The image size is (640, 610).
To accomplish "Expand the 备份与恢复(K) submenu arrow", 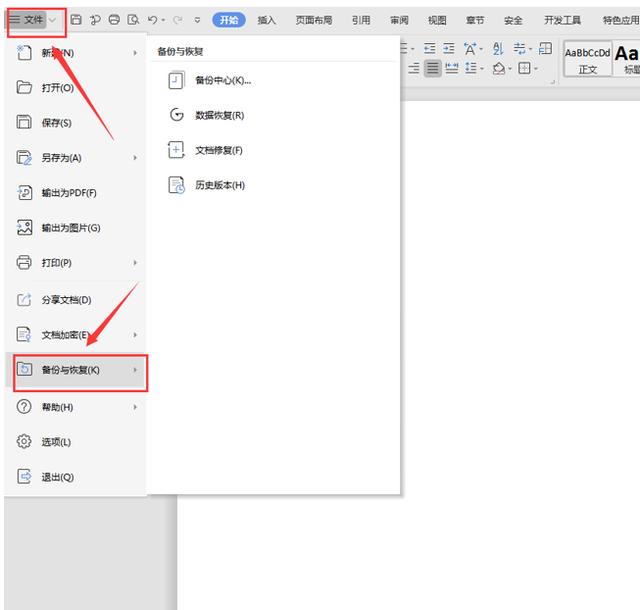I will pyautogui.click(x=135, y=370).
